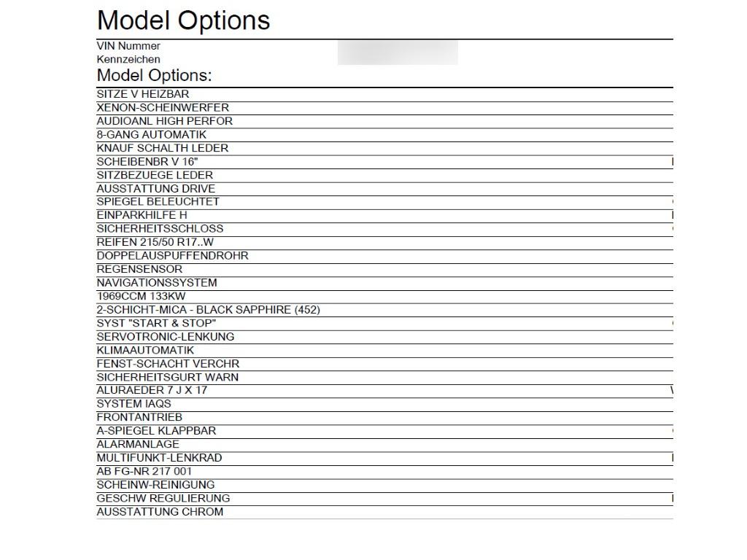Select the BLACK SAPPHIRE (452) paint row

pos(385,310)
